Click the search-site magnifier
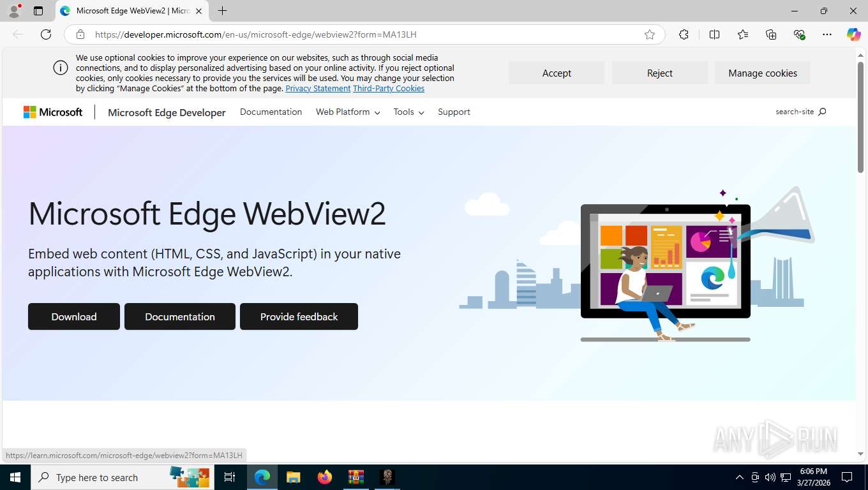 click(822, 112)
